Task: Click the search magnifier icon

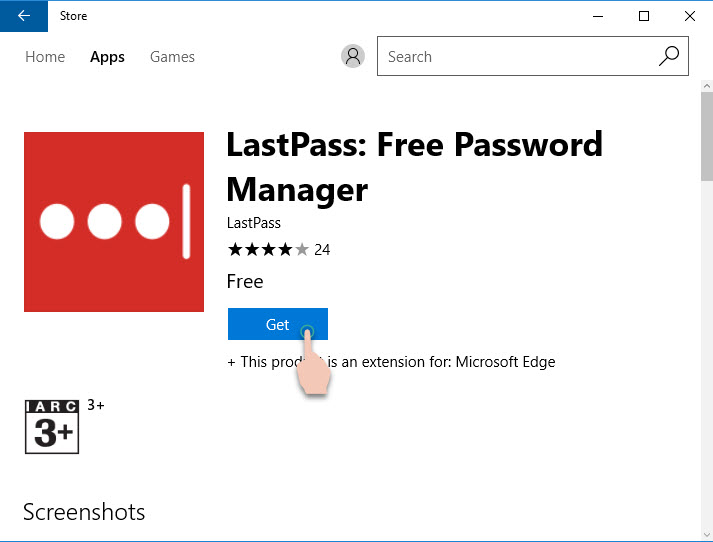Action: 669,56
